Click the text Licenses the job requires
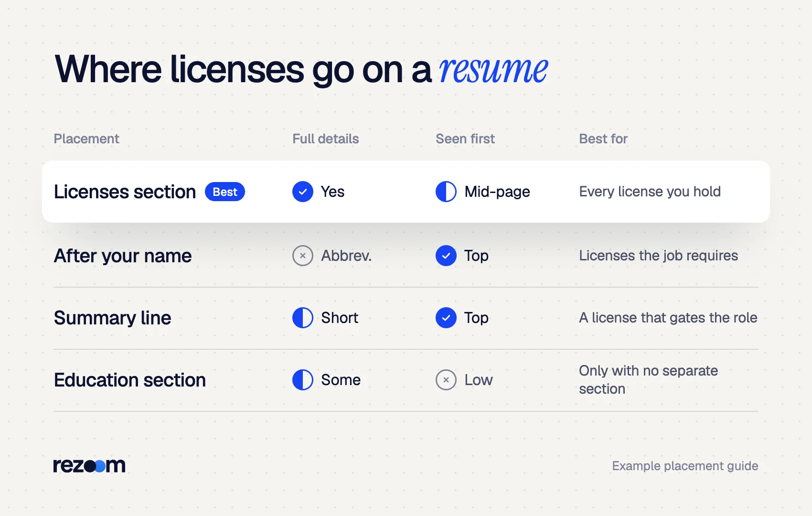 point(659,256)
